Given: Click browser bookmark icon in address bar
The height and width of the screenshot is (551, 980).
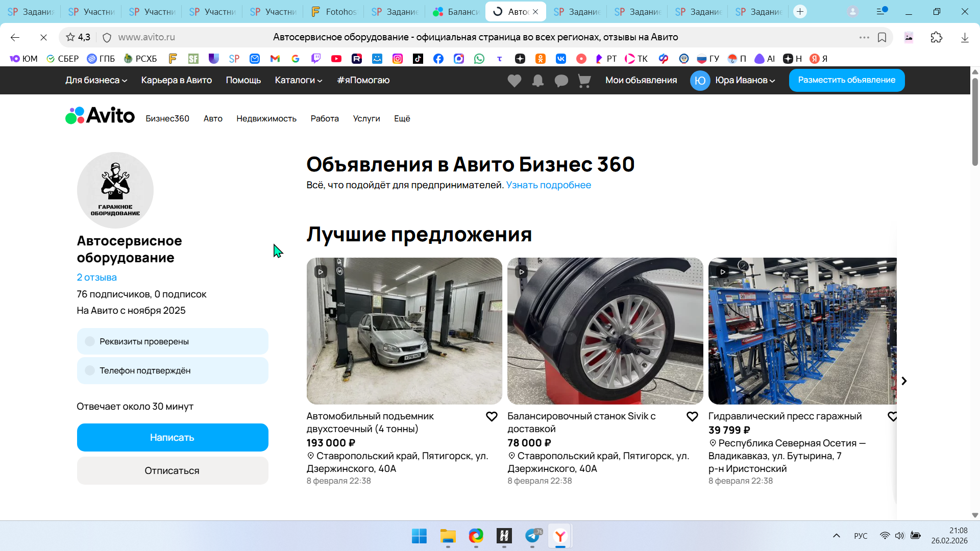Looking at the screenshot, I should [881, 37].
